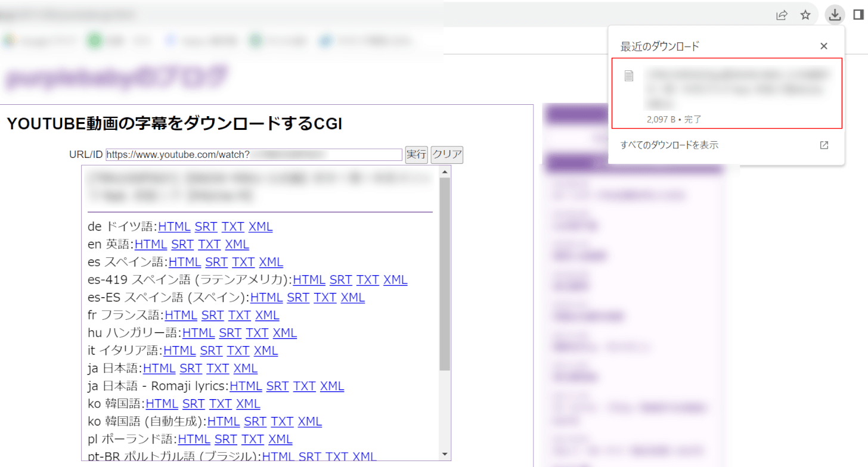The width and height of the screenshot is (868, 467).
Task: Download SRT for es-419 スペイン語
Action: tap(340, 280)
